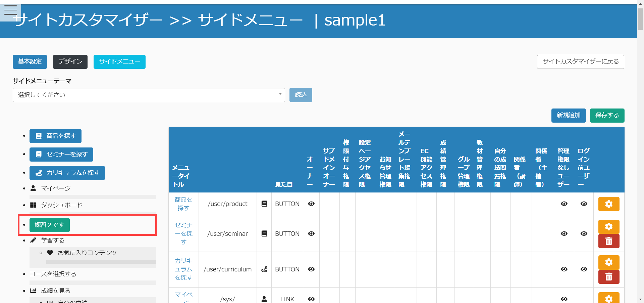This screenshot has height=303, width=644.
Task: Toggle no-permission user eye for カリキュラムを探す row
Action: coord(564,269)
